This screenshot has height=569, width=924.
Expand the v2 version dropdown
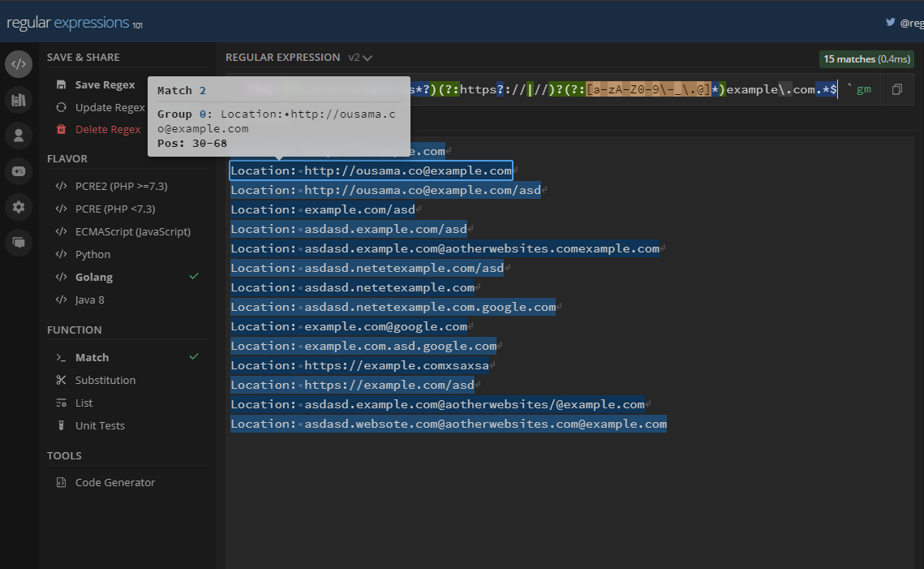(359, 57)
